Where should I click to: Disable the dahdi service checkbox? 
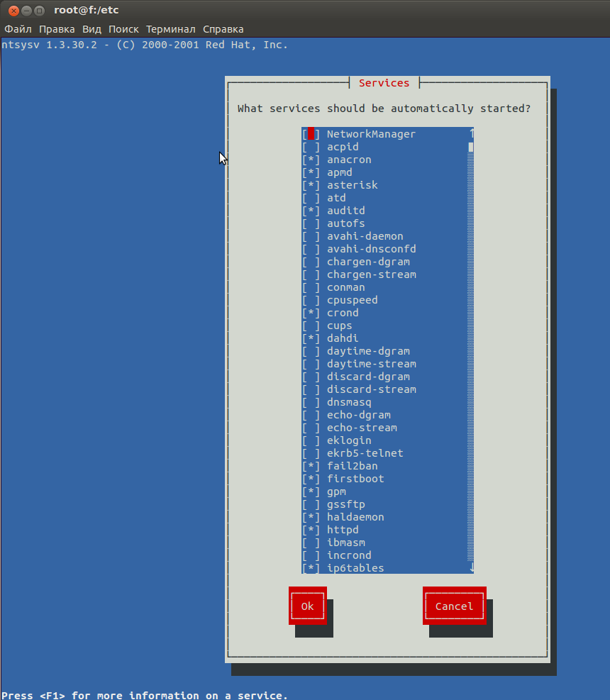tap(311, 338)
